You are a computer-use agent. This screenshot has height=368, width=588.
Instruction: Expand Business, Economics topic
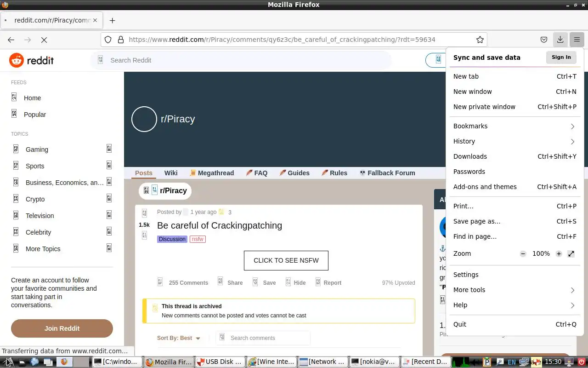[109, 182]
